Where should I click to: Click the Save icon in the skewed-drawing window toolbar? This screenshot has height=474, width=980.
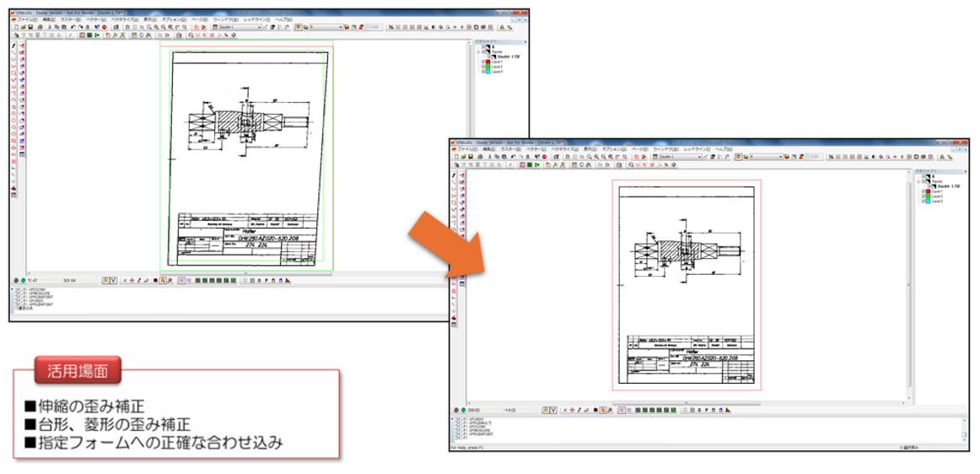click(x=30, y=27)
